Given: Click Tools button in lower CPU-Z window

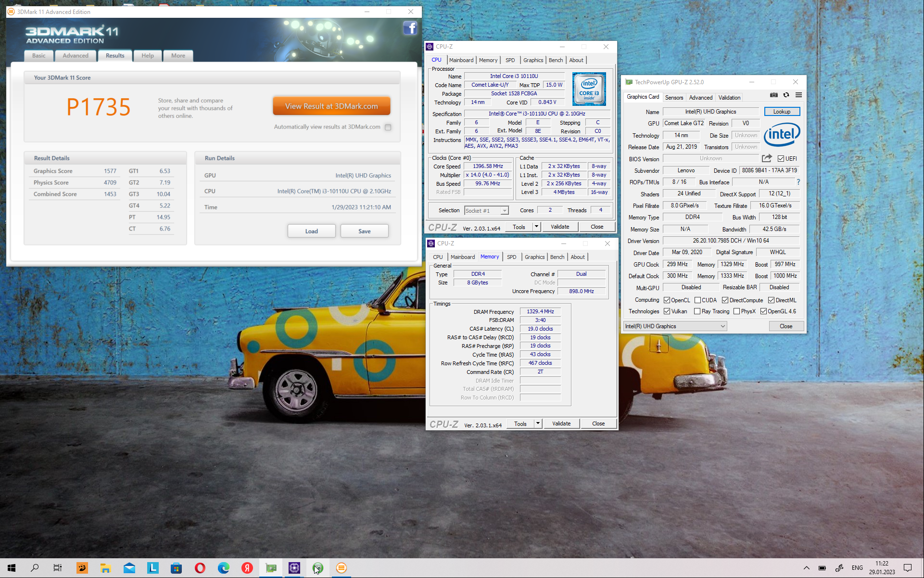Looking at the screenshot, I should tap(520, 424).
